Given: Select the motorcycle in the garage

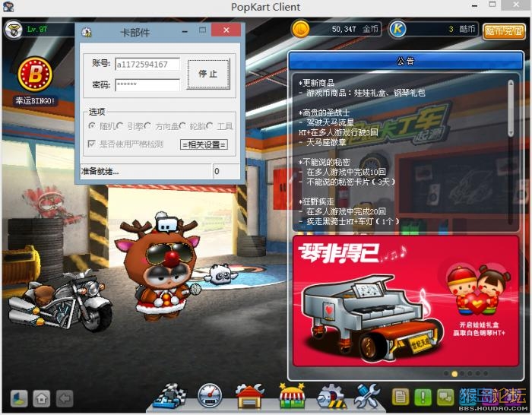Looking at the screenshot, I should click(x=59, y=303).
